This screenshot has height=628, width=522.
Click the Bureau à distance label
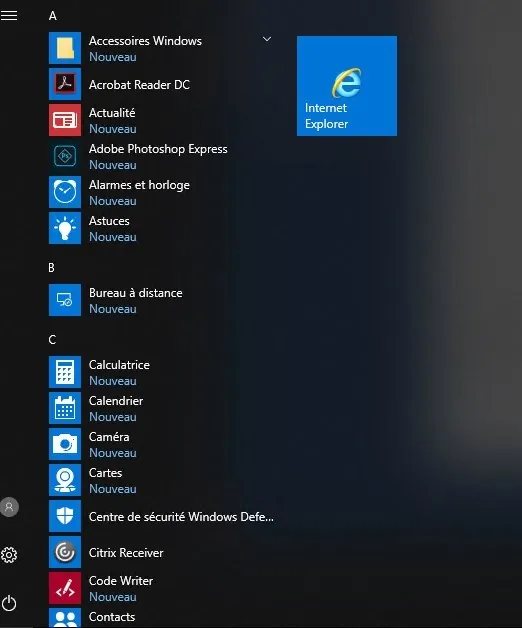click(136, 293)
